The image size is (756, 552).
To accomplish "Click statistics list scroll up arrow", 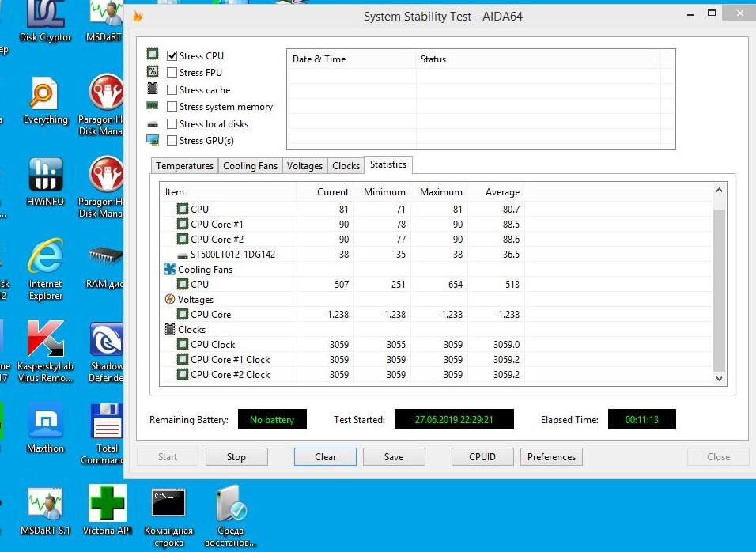I will (719, 191).
